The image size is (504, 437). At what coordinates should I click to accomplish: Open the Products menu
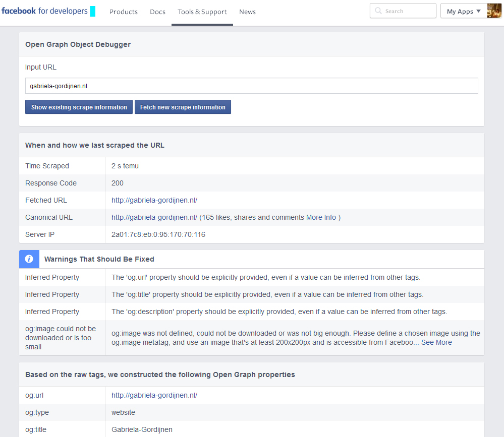[x=124, y=12]
